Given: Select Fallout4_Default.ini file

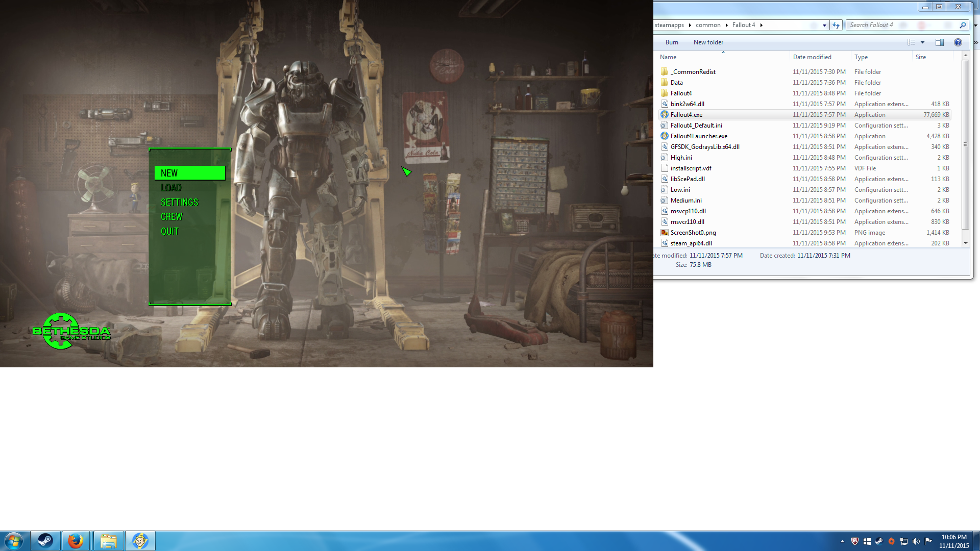Looking at the screenshot, I should coord(805,126).
